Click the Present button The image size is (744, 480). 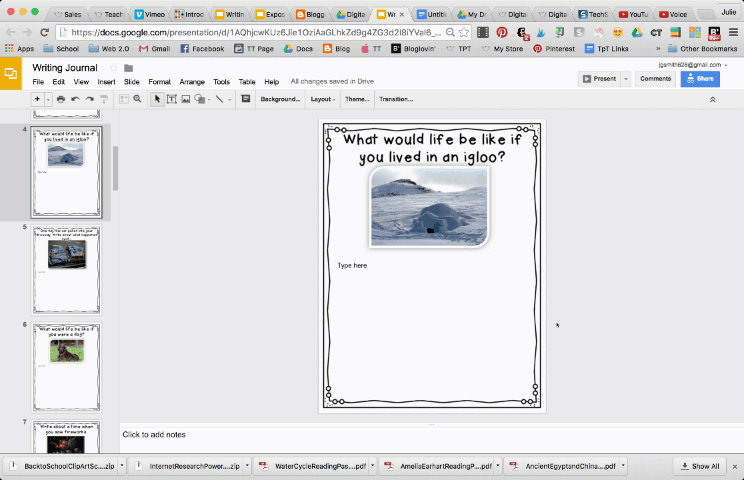pos(599,79)
